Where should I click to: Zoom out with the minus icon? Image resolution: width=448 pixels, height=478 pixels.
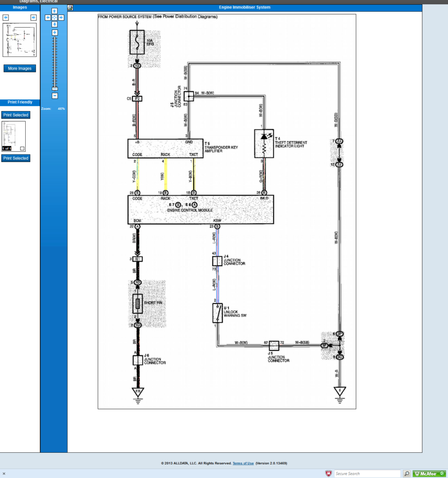point(55,96)
